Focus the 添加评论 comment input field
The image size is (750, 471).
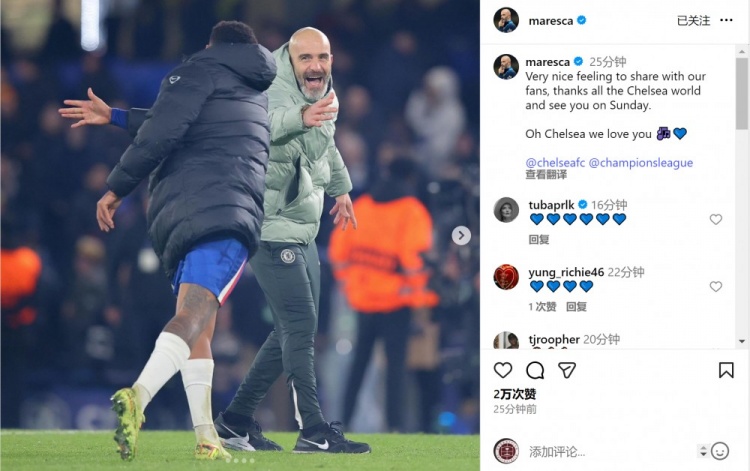(612, 451)
